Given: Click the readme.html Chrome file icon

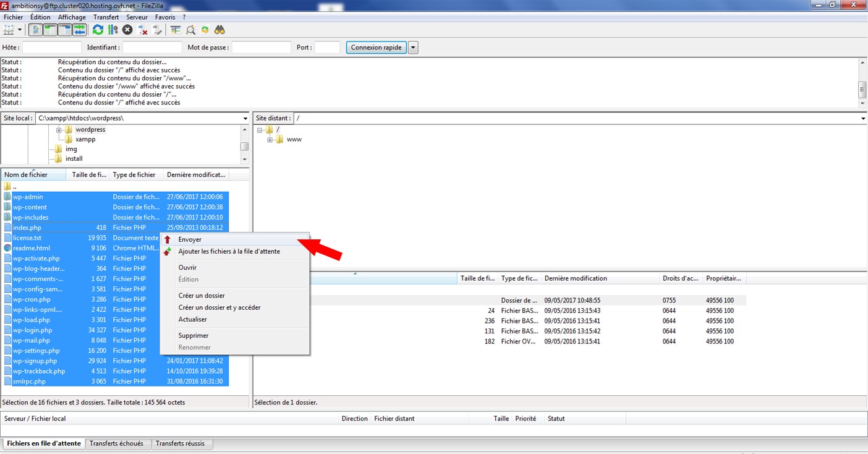Looking at the screenshot, I should pos(7,248).
